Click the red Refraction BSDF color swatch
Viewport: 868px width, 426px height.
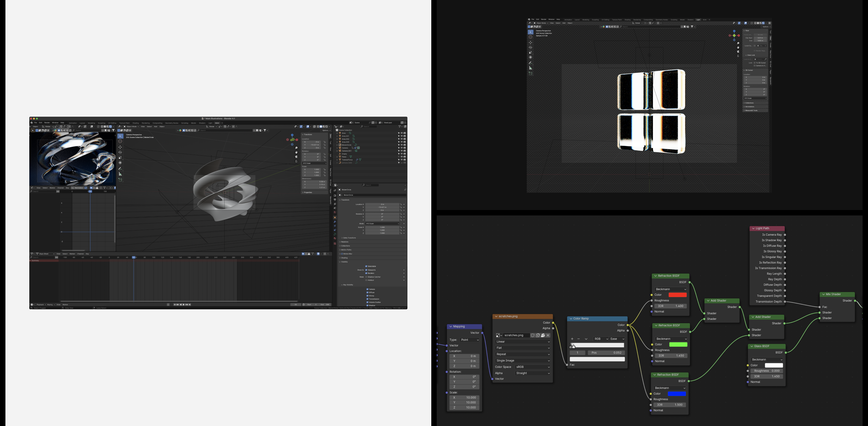click(x=677, y=295)
